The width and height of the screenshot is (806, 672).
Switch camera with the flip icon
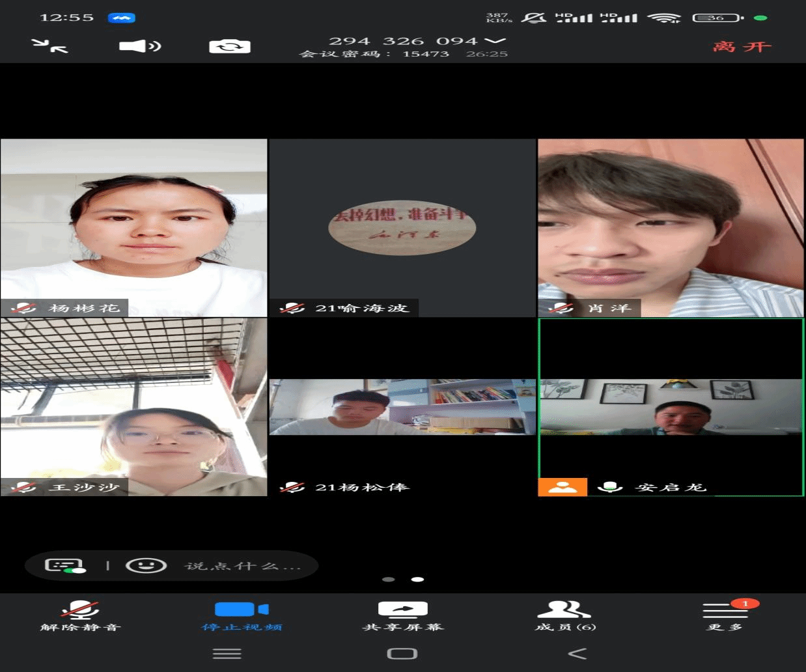229,46
